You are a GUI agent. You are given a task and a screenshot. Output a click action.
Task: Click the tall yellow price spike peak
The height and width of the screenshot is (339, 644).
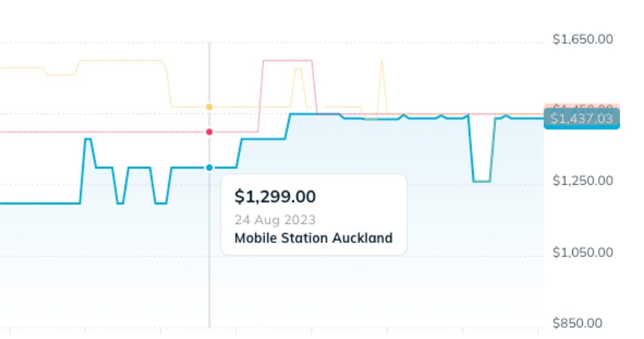[381, 61]
